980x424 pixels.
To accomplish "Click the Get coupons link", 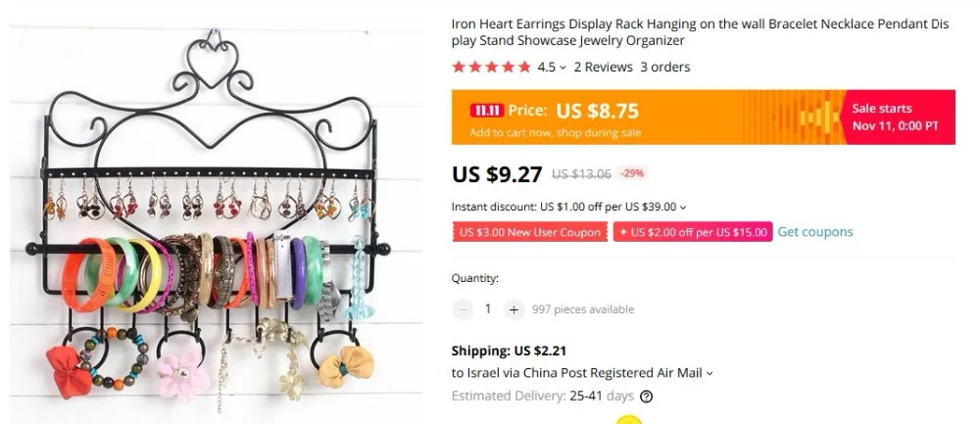I will tap(815, 232).
